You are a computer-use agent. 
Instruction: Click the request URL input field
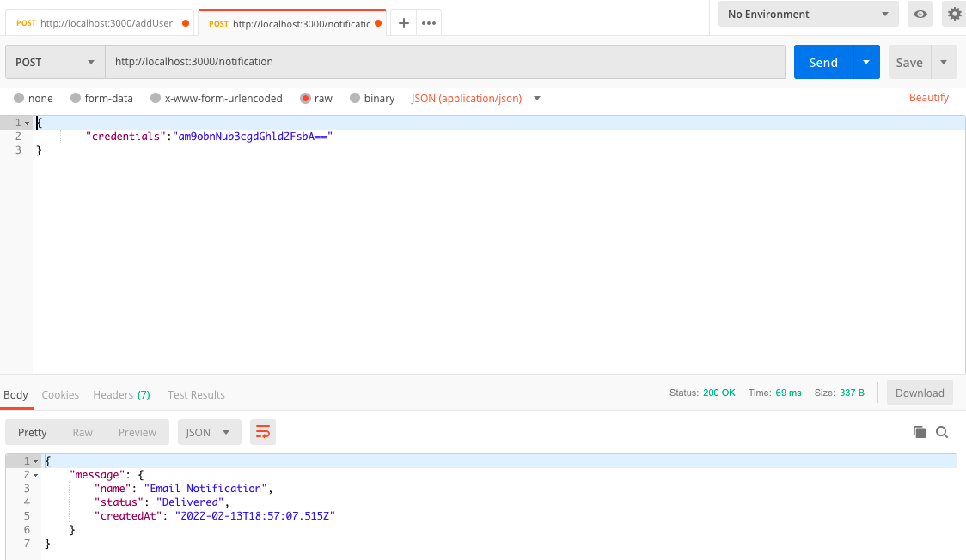pyautogui.click(x=445, y=62)
